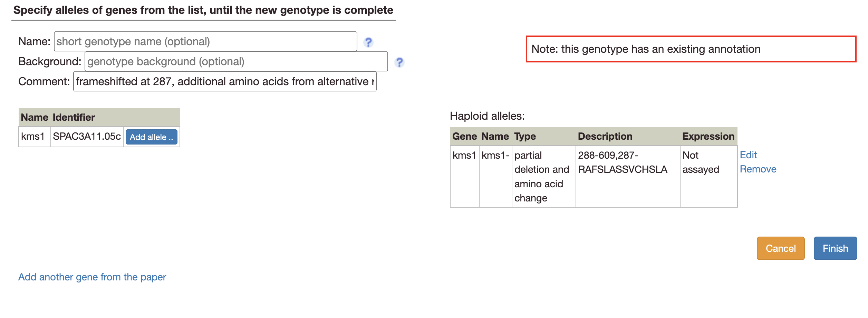Open help for the Background field
868x318 pixels.
(399, 63)
